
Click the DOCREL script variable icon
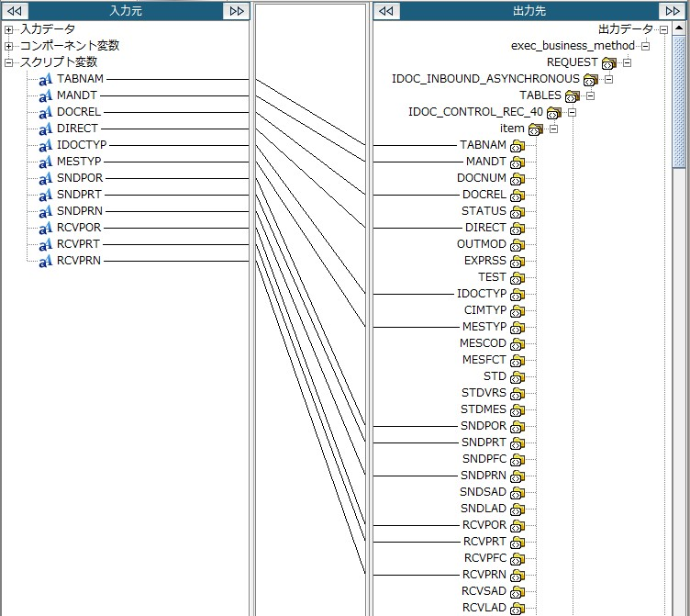(x=45, y=113)
